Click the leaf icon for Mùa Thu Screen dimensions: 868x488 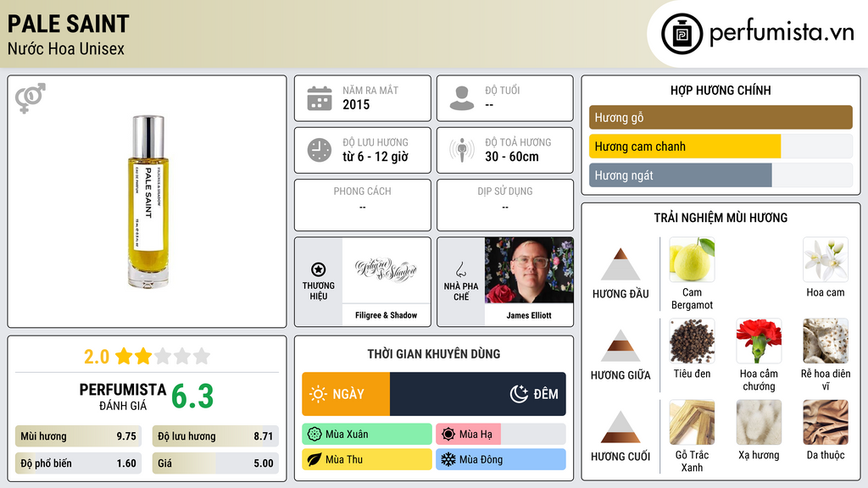(x=314, y=459)
